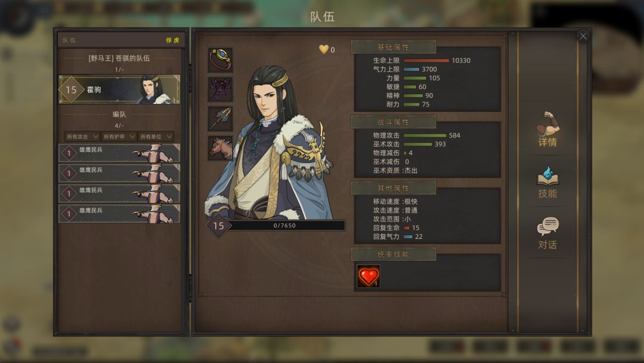Switch to the 俘虏 prisoners tab
The image size is (644, 363).
[x=172, y=40]
